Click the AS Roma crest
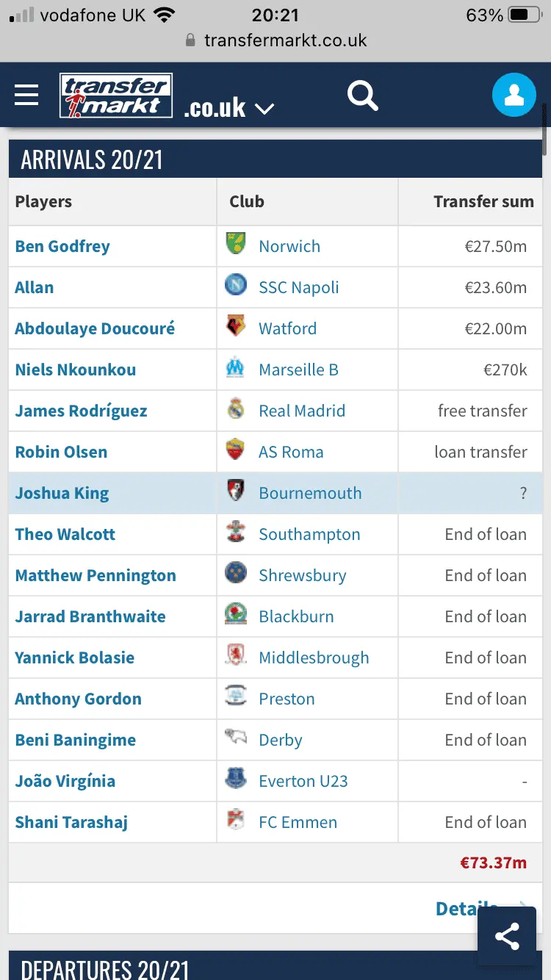 (x=236, y=451)
